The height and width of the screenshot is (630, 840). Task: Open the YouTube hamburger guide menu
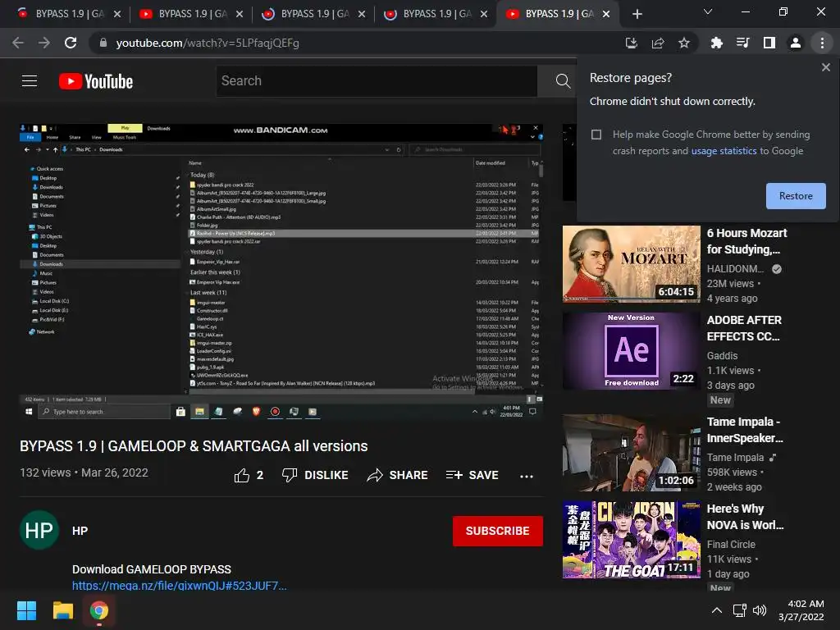tap(30, 81)
